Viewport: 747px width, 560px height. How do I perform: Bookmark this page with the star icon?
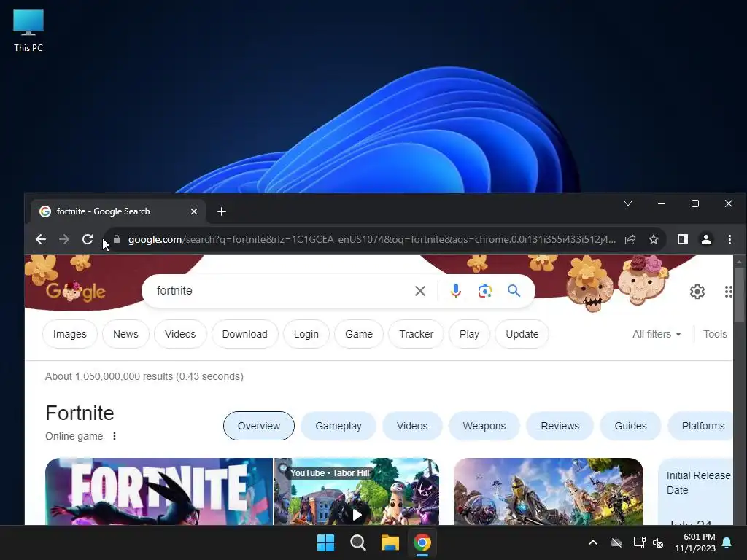point(654,239)
